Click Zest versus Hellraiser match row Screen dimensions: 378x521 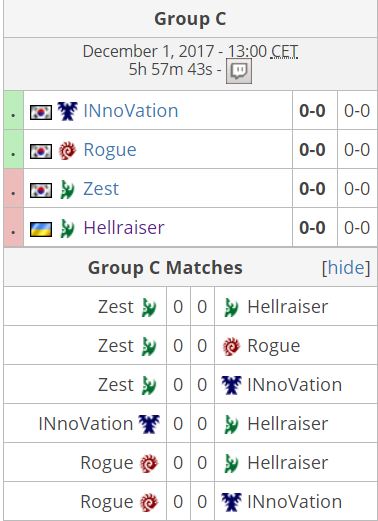pyautogui.click(x=190, y=306)
